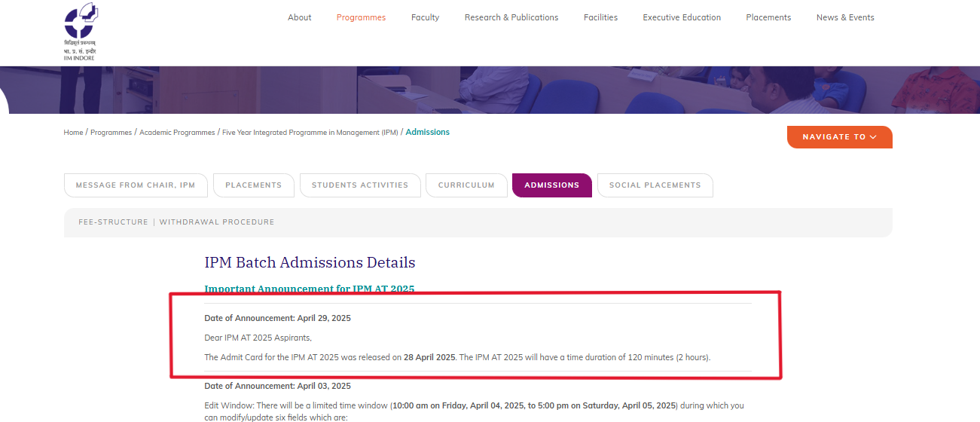This screenshot has height=422, width=980.
Task: Open the About menu
Action: tap(299, 17)
